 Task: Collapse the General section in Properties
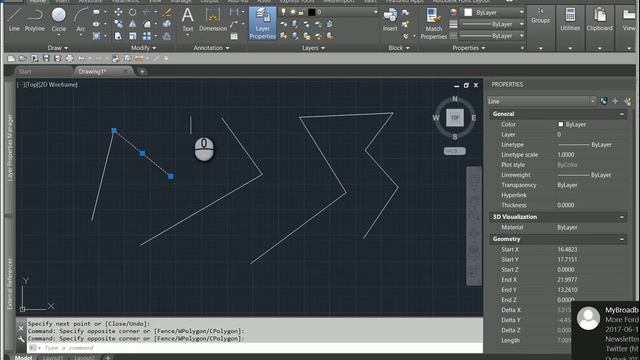[622, 114]
